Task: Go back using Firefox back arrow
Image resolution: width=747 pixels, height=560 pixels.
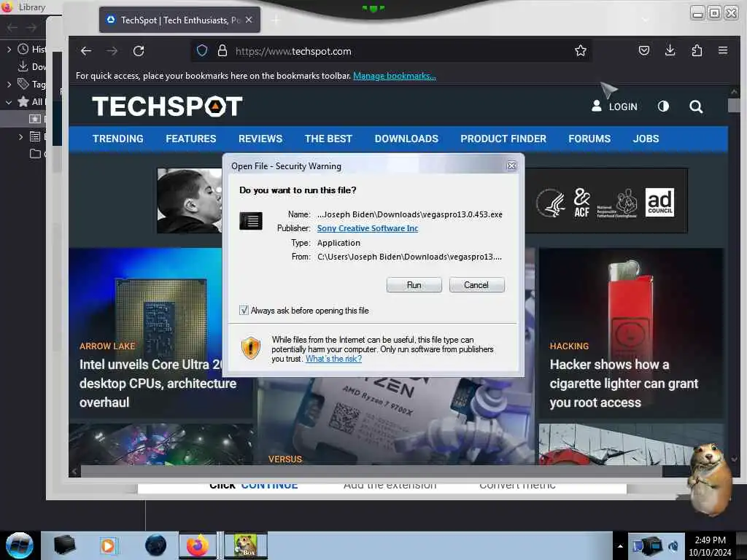Action: point(86,51)
